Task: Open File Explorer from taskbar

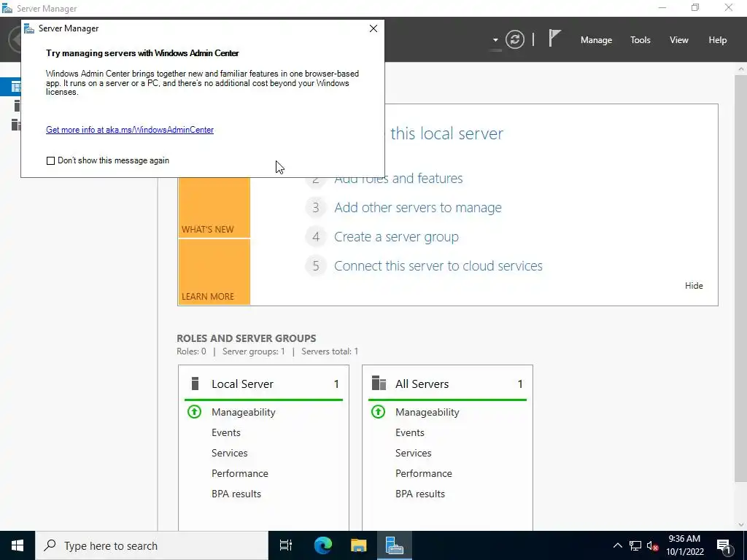Action: (x=358, y=545)
